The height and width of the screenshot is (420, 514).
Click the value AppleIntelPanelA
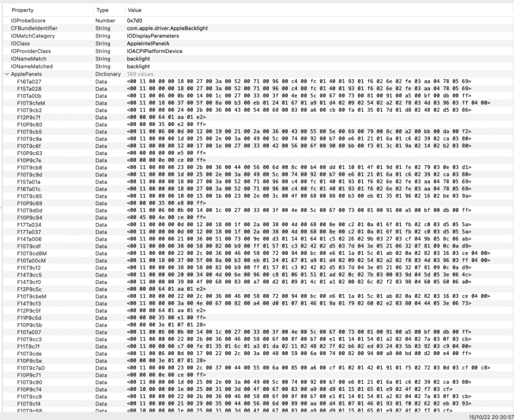coord(148,44)
